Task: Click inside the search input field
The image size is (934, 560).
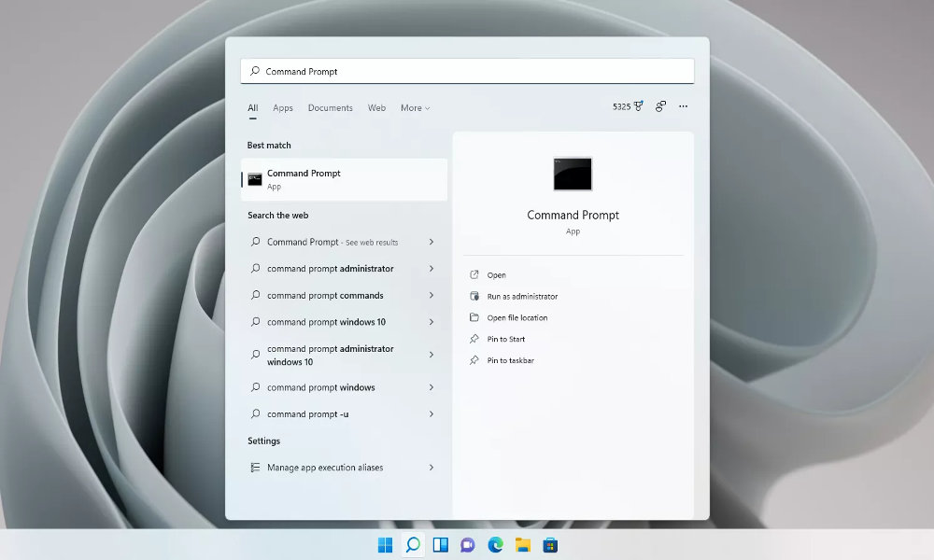Action: pyautogui.click(x=420, y=70)
